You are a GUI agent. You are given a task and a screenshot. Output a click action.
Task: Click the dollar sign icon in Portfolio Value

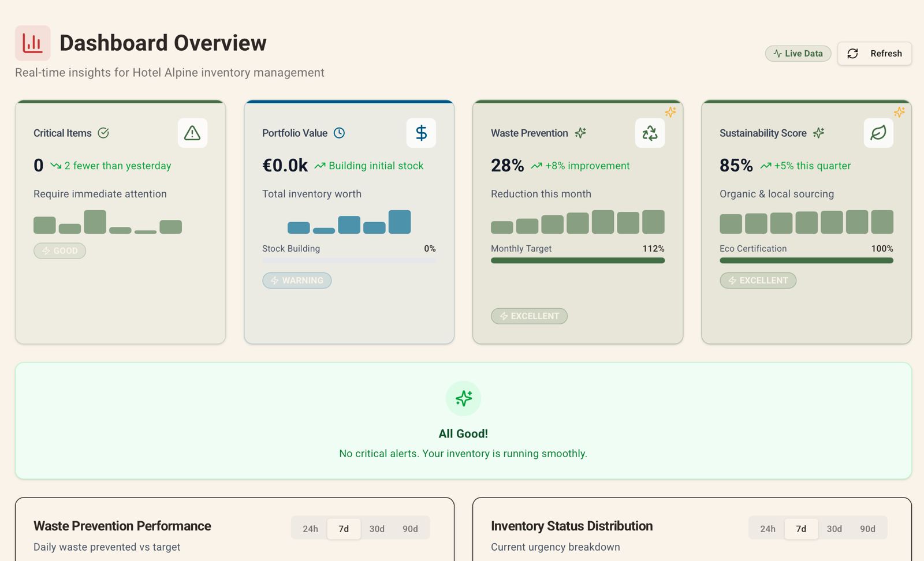pyautogui.click(x=421, y=133)
